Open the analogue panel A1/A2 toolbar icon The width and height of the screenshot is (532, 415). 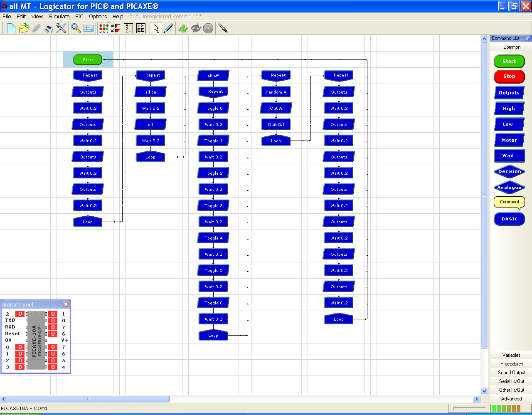115,28
